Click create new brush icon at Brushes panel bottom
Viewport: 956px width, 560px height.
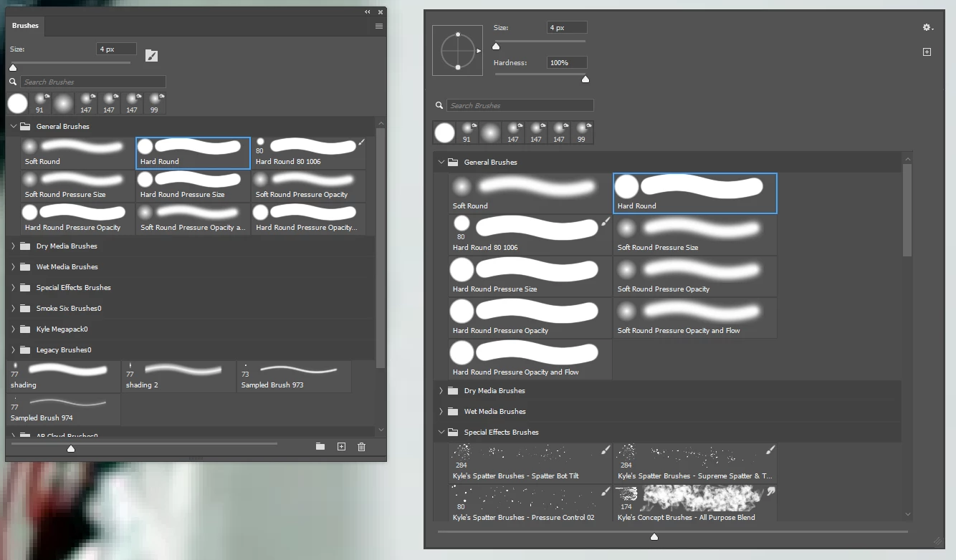pyautogui.click(x=341, y=447)
